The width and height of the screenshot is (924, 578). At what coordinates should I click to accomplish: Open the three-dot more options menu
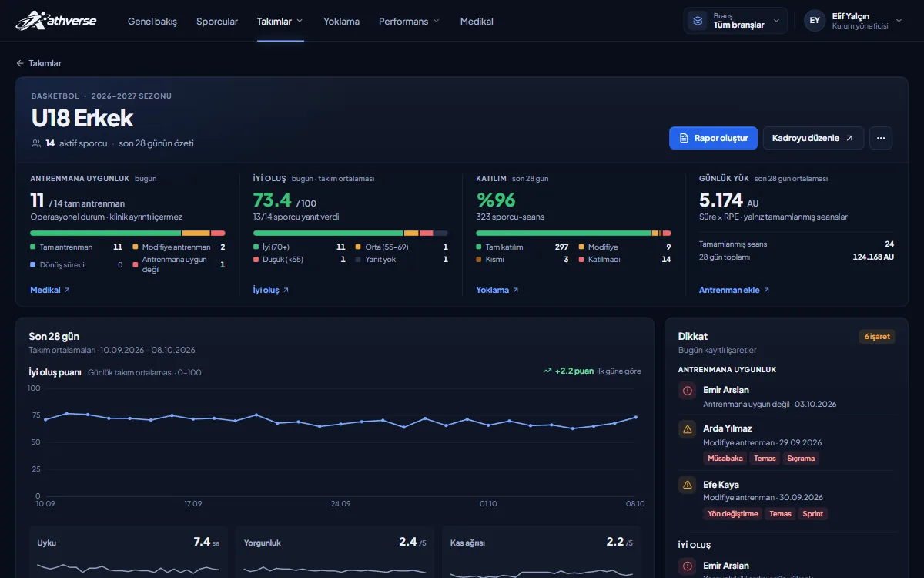click(x=881, y=138)
